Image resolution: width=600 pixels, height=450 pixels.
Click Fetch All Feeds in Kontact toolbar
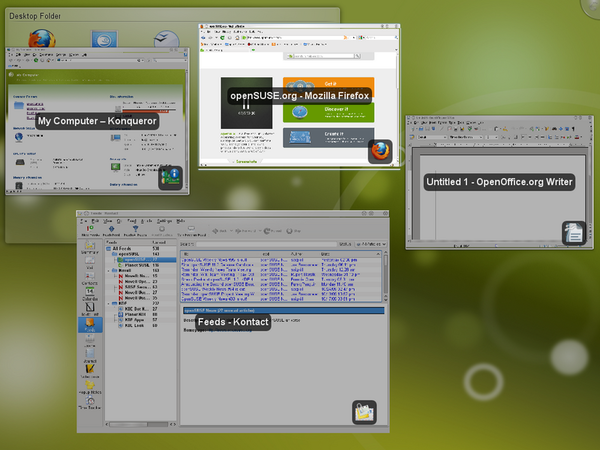pyautogui.click(x=135, y=231)
